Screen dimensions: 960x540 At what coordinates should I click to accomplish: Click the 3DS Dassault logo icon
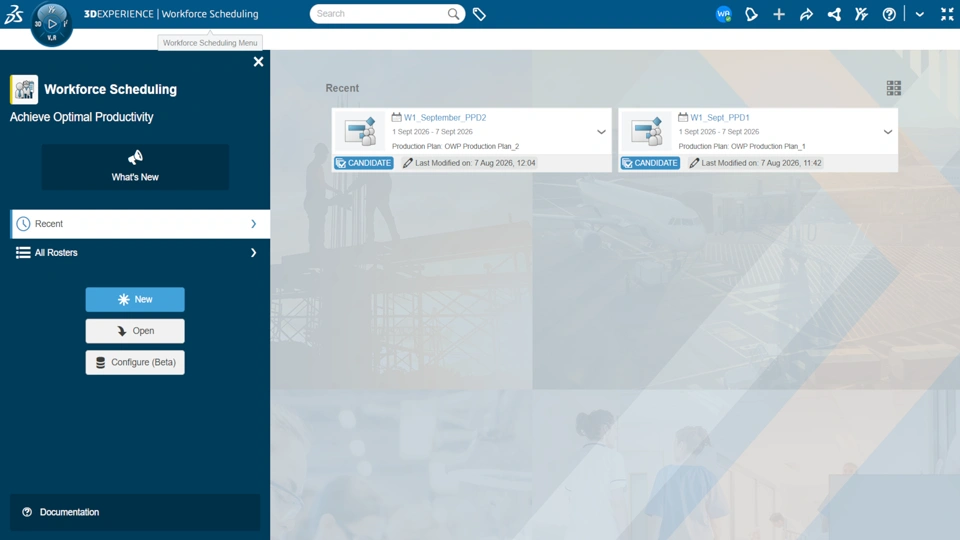[13, 14]
